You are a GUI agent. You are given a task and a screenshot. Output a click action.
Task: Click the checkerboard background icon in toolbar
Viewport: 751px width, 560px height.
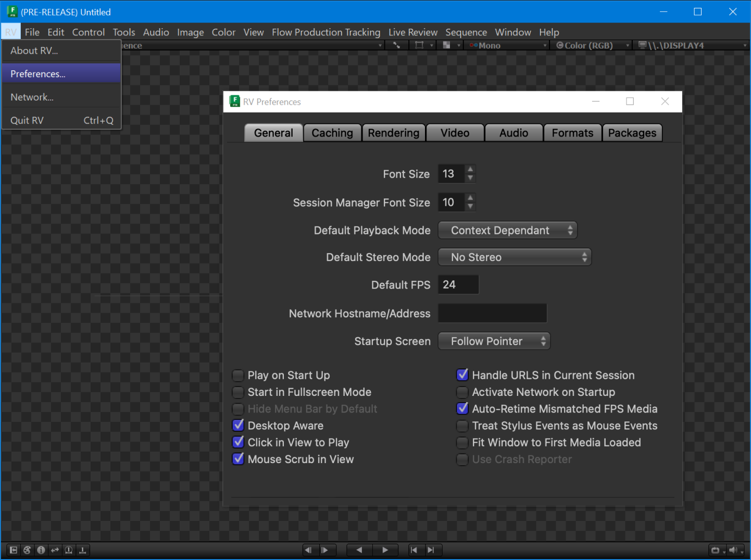[446, 45]
